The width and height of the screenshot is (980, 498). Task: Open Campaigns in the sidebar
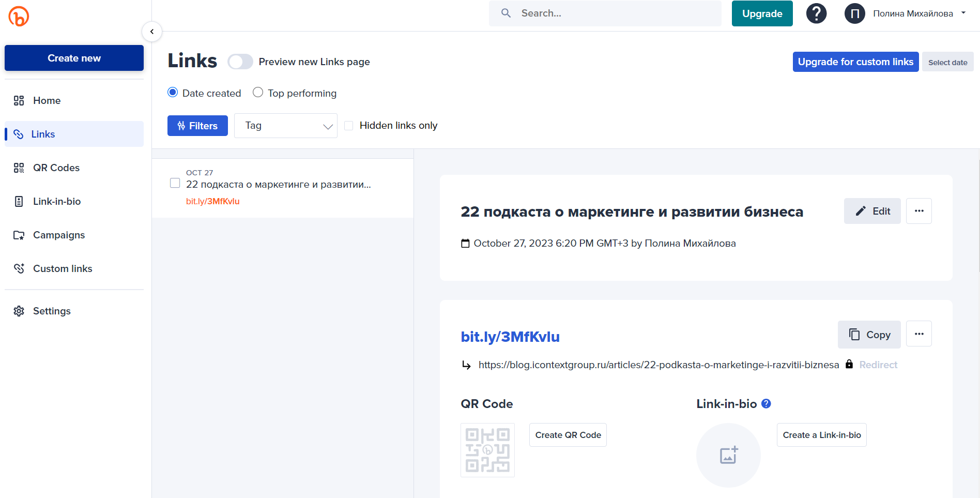click(x=74, y=235)
